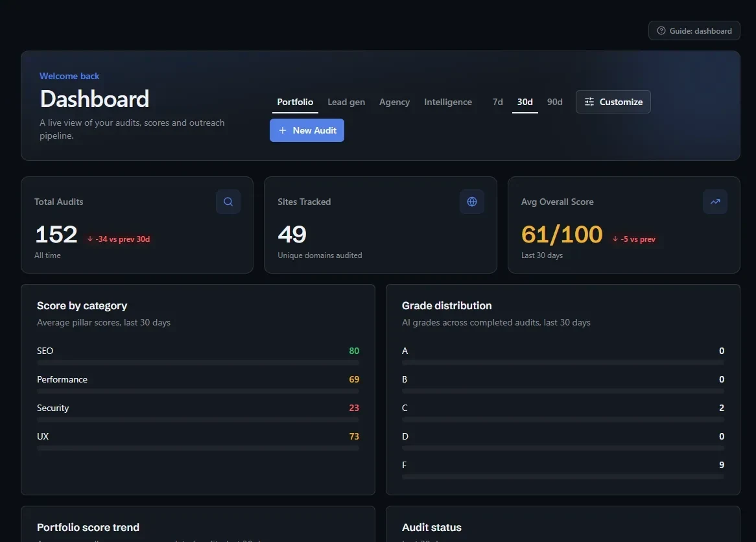The height and width of the screenshot is (542, 756).
Task: Click the 'Welcome back' text
Action: (x=69, y=76)
